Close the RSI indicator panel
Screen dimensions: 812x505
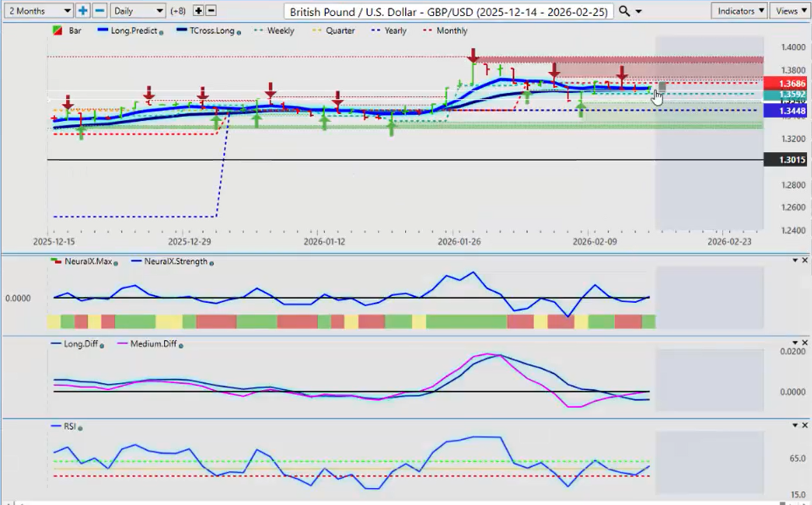pyautogui.click(x=804, y=425)
